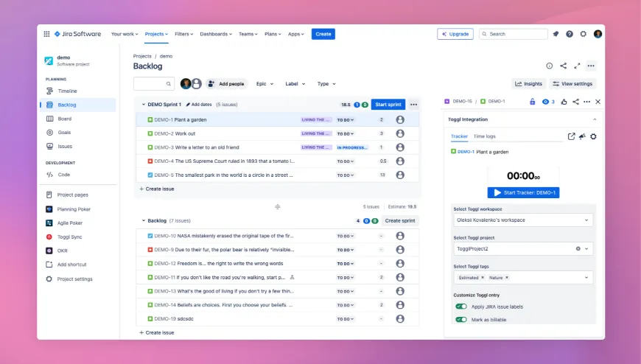641x364 pixels.
Task: Click the Toggl settings gear icon
Action: pyautogui.click(x=593, y=136)
